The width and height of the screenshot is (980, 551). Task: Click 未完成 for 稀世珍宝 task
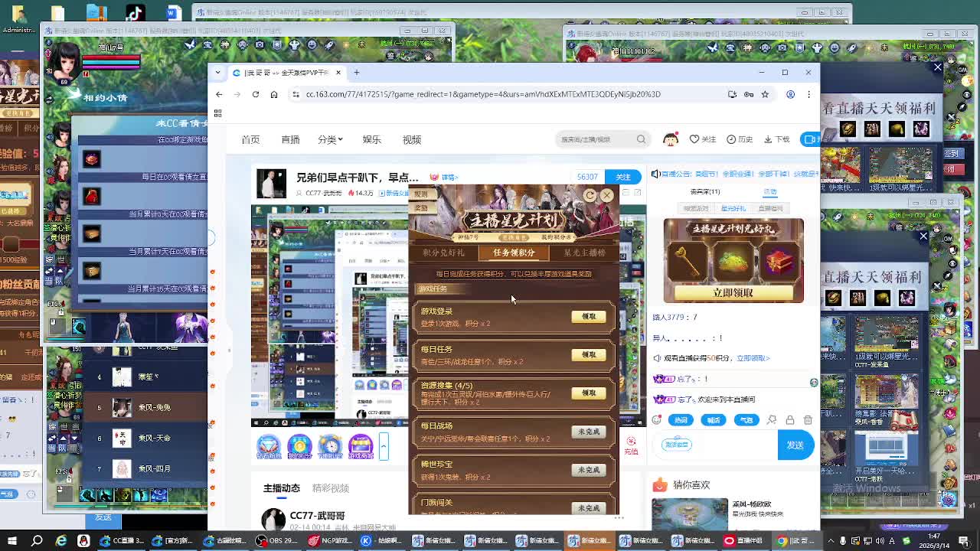click(x=588, y=470)
